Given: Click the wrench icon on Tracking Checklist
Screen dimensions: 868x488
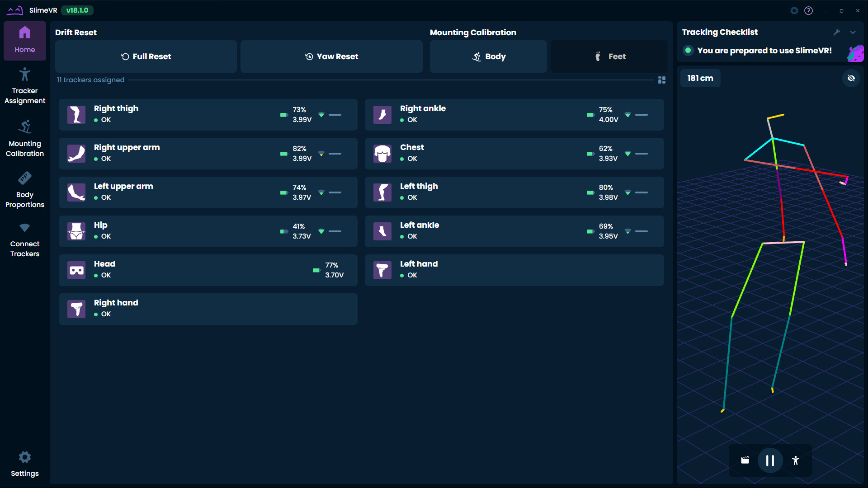Looking at the screenshot, I should pos(837,32).
